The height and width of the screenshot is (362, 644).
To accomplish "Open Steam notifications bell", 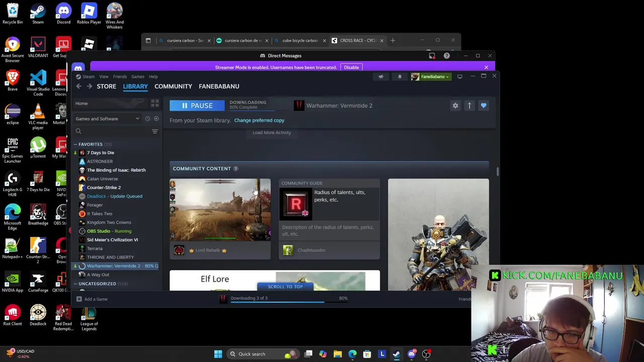I will [399, 77].
